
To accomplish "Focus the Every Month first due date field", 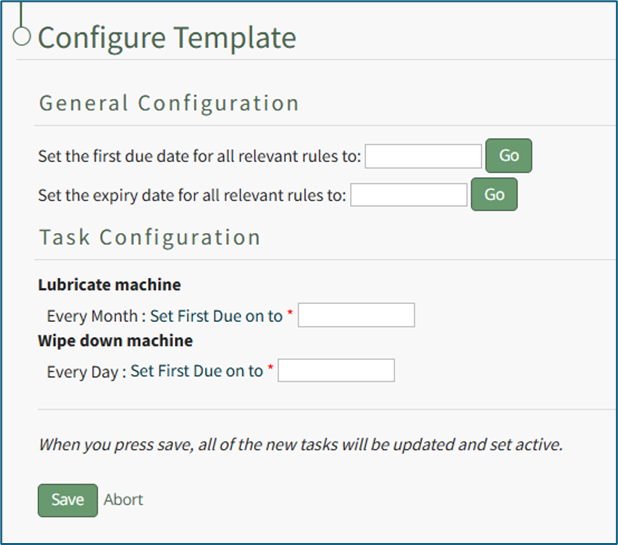I will [356, 316].
